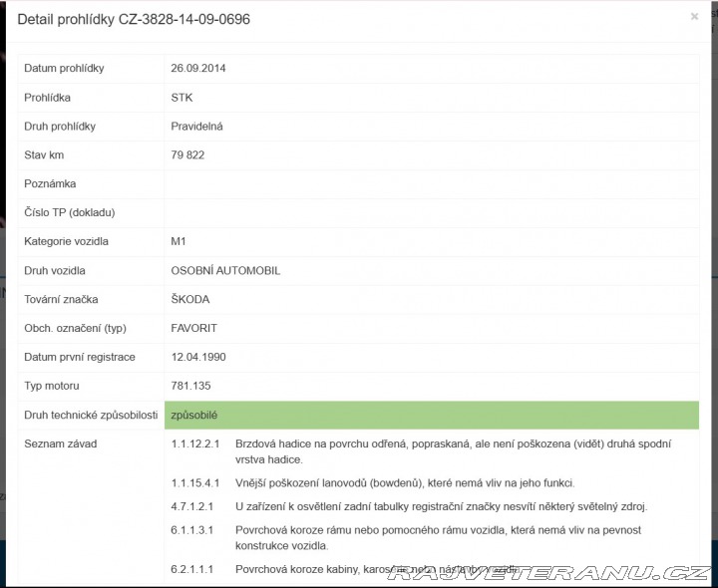Click defect 4.7.1.2.1 license plate lighting
Viewport: 718px width, 588px height.
[442, 506]
